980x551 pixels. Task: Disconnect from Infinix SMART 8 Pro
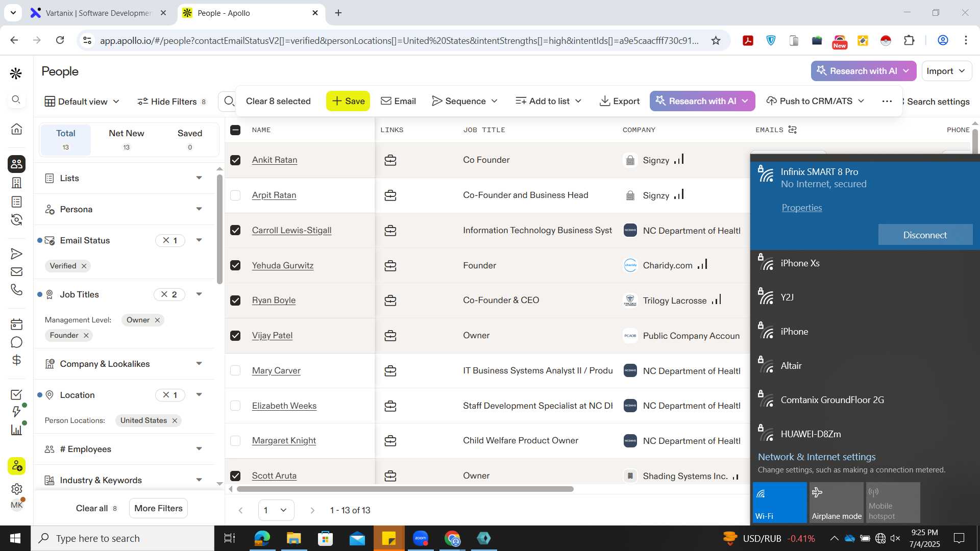925,235
